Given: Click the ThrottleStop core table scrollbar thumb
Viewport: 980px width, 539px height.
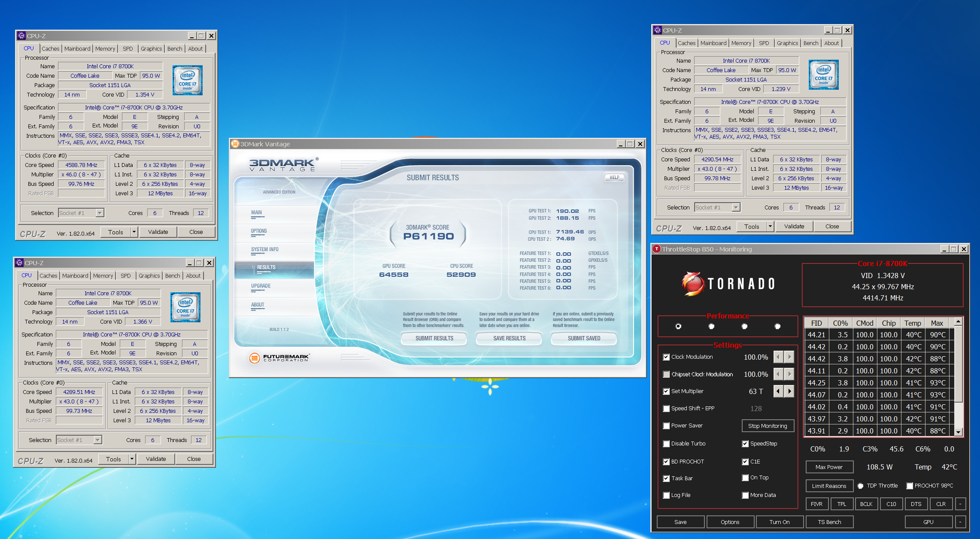Looking at the screenshot, I should (x=958, y=364).
